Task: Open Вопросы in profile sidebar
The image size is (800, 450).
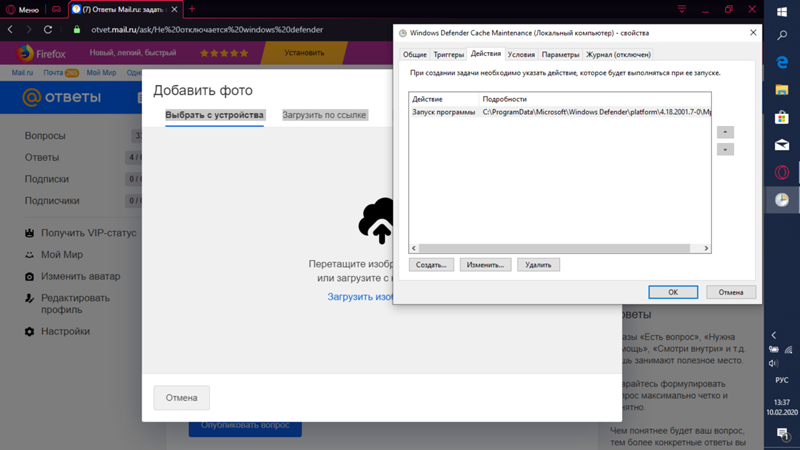Action: click(x=45, y=136)
